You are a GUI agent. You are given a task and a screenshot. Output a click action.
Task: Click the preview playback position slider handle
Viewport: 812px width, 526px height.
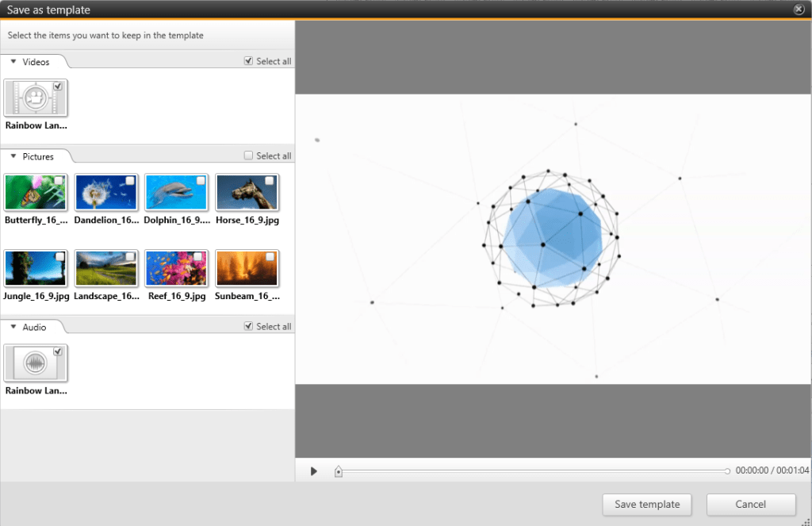click(339, 471)
